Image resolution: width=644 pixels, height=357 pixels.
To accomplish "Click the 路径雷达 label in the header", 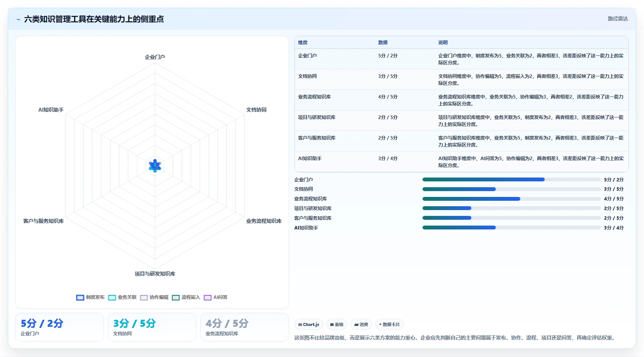I will [x=618, y=19].
